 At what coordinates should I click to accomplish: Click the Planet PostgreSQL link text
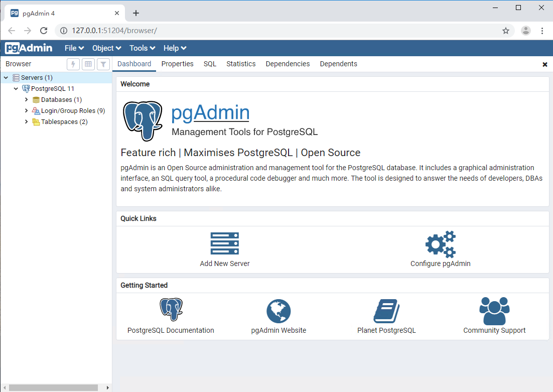point(386,330)
